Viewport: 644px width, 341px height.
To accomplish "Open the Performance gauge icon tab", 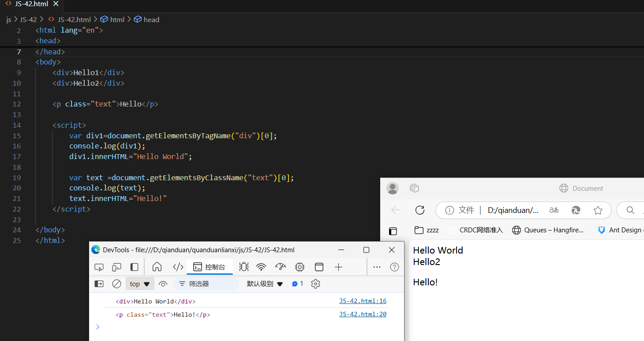I will tap(281, 267).
